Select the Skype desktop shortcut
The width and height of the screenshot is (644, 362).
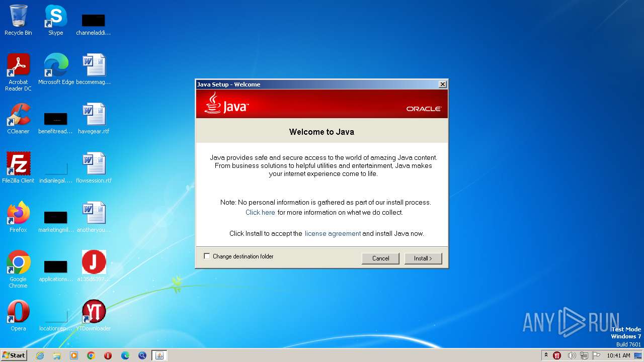[x=55, y=20]
